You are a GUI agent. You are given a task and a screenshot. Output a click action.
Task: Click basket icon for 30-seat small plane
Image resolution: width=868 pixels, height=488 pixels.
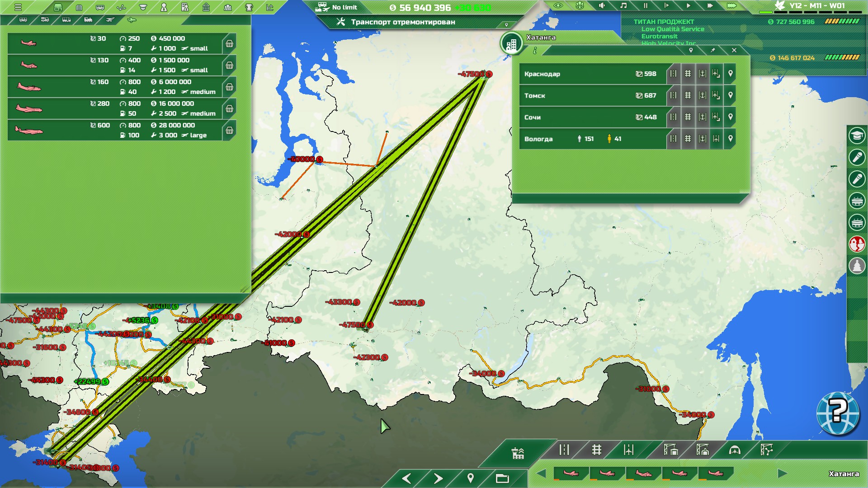[x=230, y=44]
